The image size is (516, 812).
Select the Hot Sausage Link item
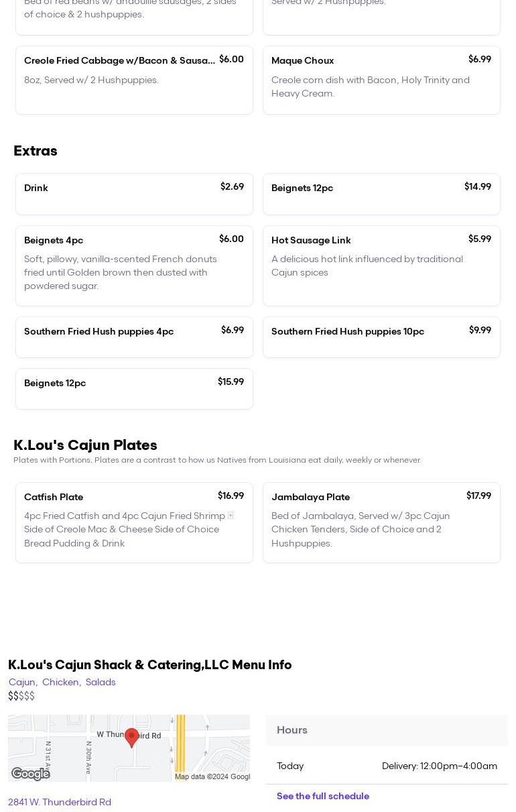[381, 266]
